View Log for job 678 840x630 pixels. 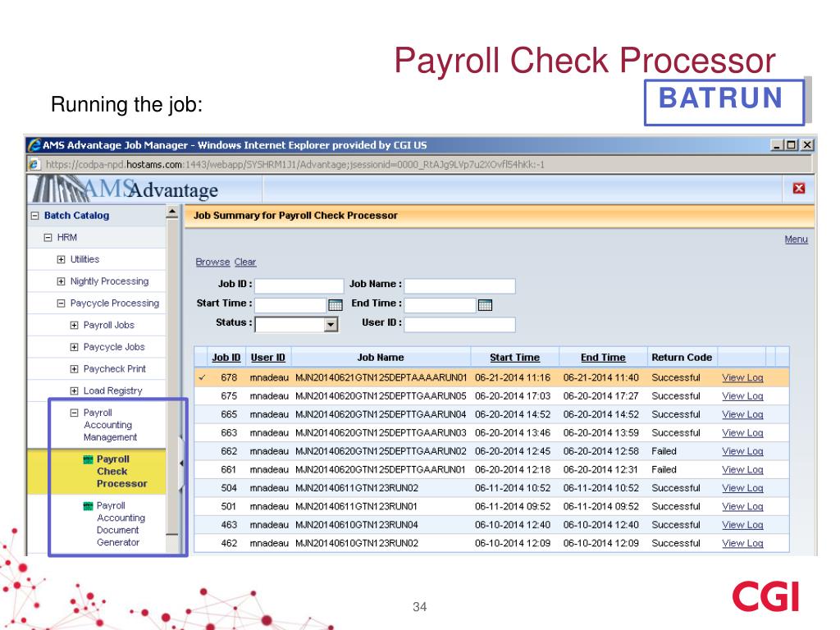(742, 377)
